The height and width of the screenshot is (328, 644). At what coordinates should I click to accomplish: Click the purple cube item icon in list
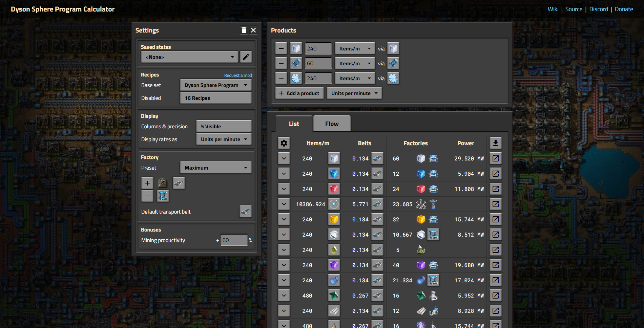click(334, 265)
